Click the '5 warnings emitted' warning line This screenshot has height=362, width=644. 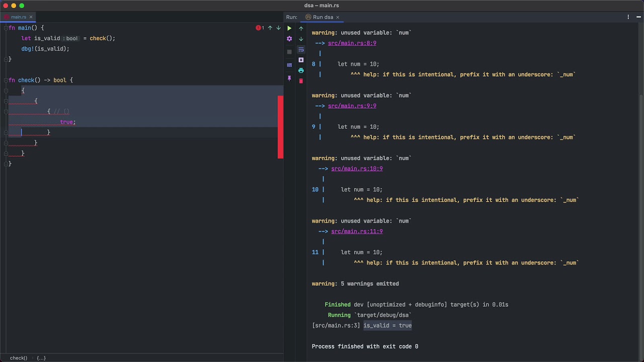[x=355, y=284]
